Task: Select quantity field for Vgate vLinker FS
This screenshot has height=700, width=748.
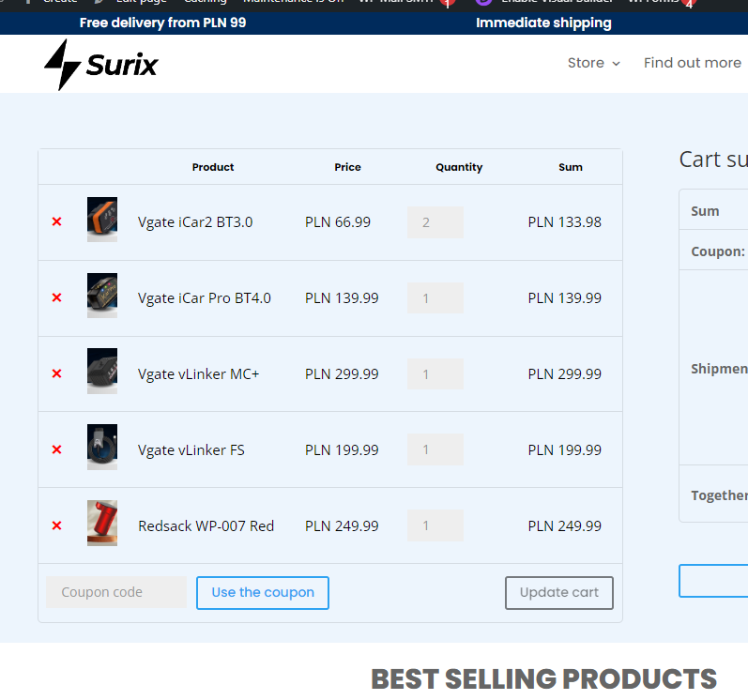Action: 435,449
